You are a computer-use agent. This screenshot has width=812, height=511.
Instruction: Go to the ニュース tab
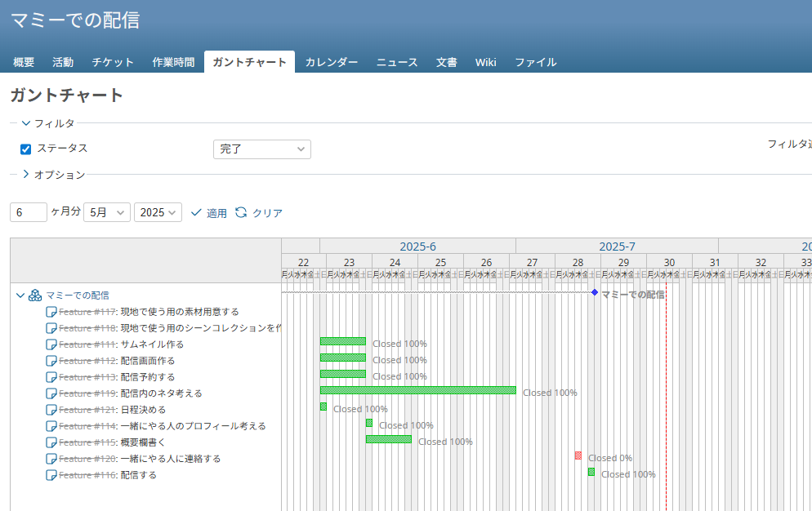[x=397, y=62]
